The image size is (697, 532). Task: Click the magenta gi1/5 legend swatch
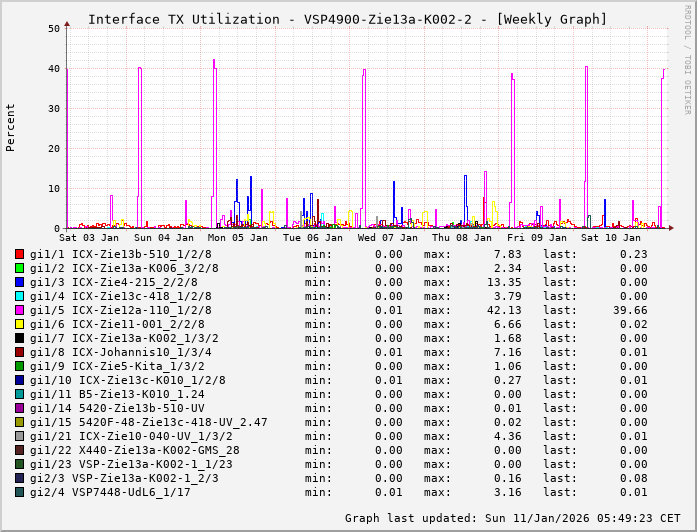point(20,310)
